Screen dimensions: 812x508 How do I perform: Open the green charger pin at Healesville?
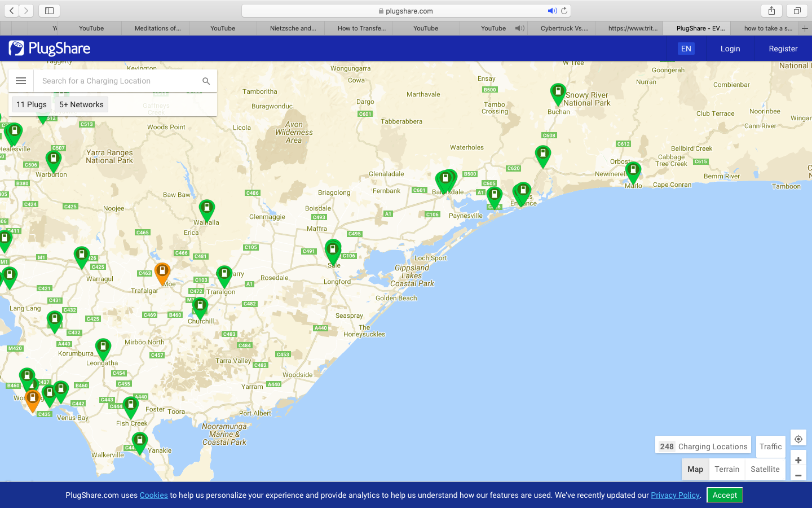coord(14,134)
